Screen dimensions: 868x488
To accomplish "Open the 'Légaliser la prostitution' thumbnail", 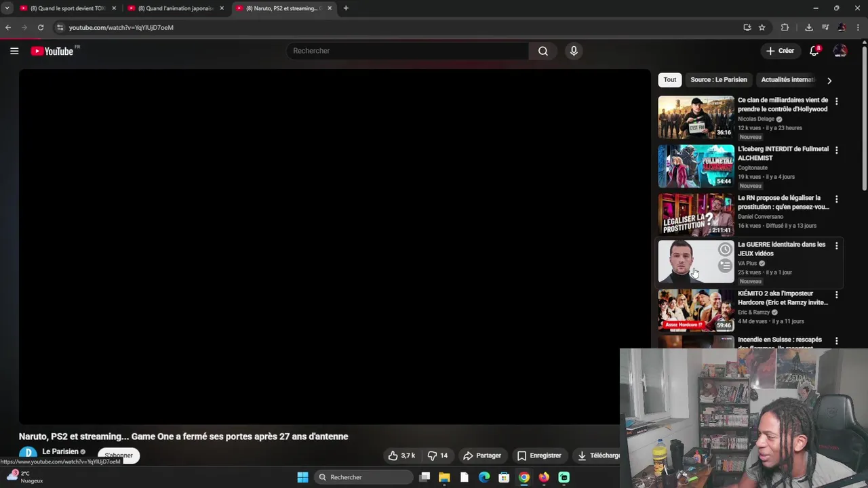I will click(696, 215).
